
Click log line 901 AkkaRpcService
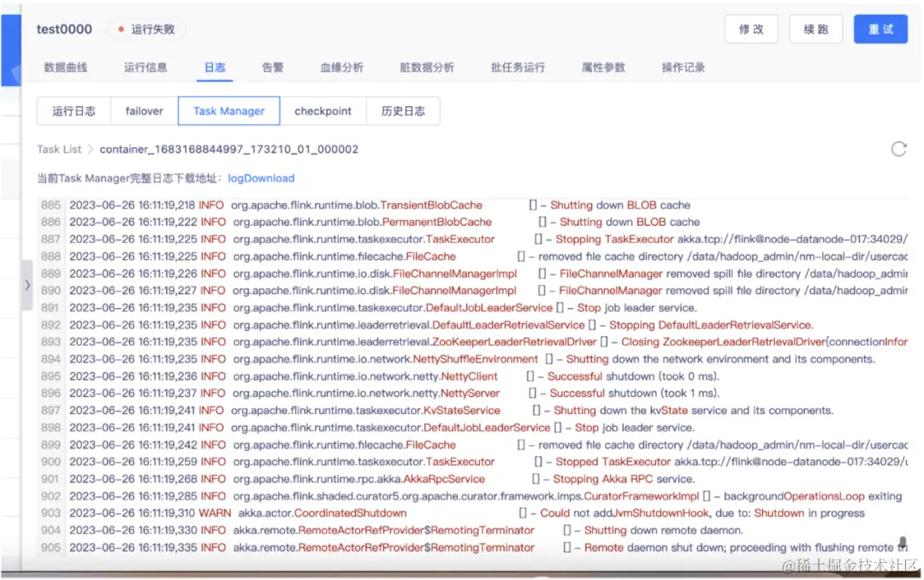point(471,479)
